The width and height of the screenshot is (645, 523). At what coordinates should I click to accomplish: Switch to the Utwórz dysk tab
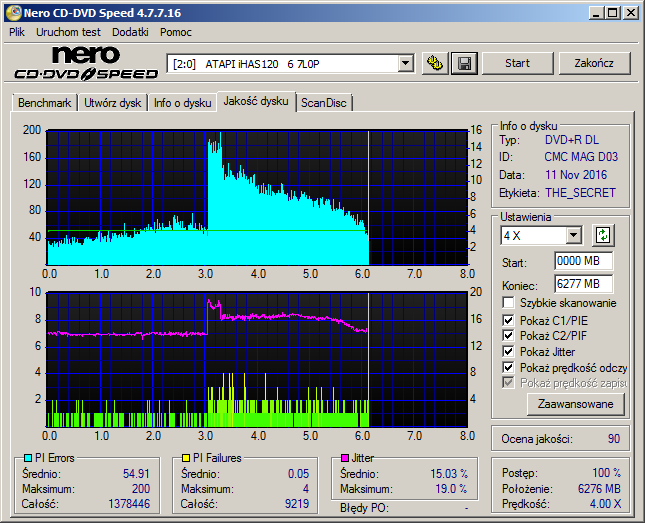[113, 103]
